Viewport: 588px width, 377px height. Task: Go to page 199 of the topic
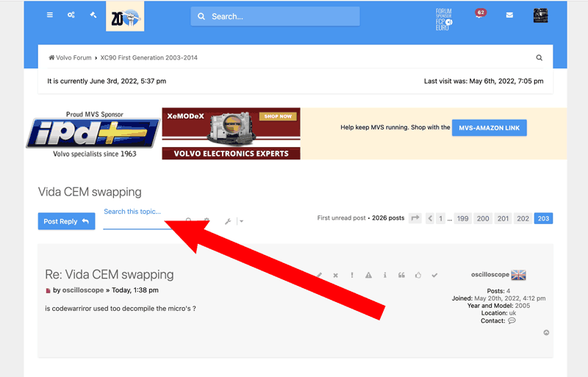462,218
